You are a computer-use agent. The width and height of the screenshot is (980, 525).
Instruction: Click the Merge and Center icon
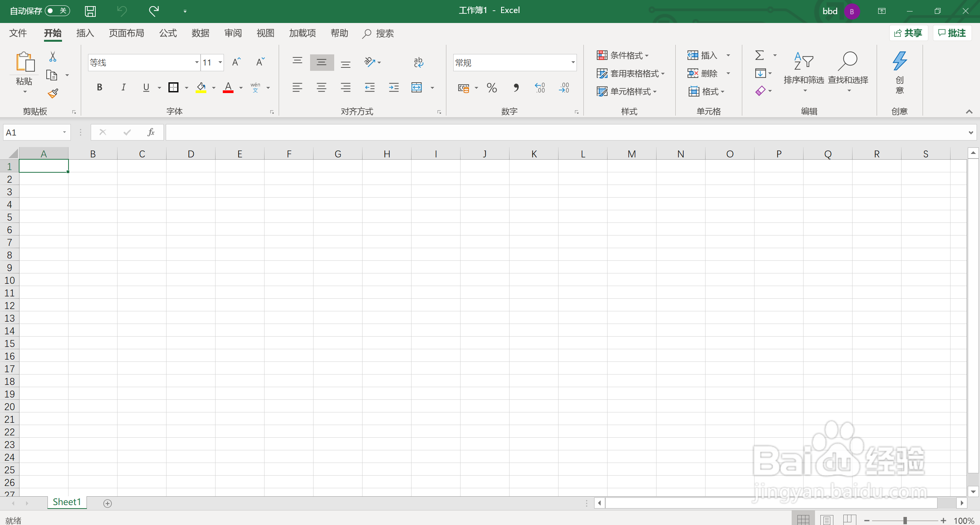[416, 88]
